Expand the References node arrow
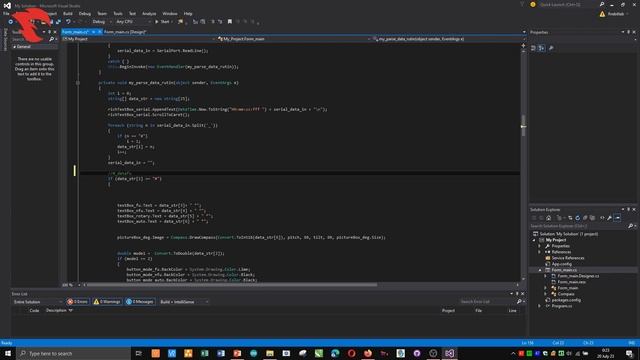Screen dimensions: 640x360 pos(540,252)
